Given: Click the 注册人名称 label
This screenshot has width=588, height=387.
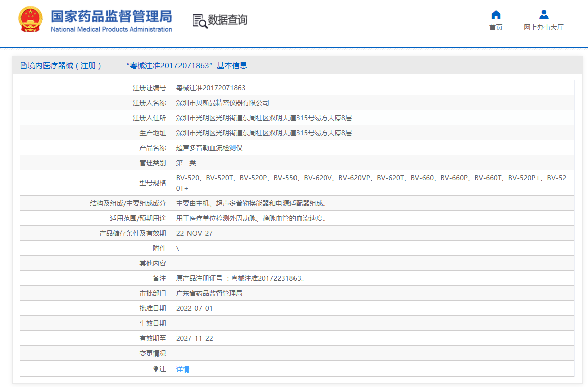Looking at the screenshot, I should (x=149, y=102).
